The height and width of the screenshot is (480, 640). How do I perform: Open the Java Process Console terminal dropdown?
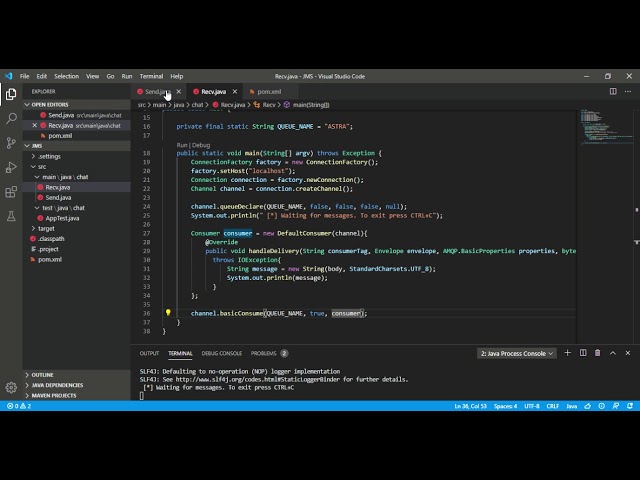click(516, 353)
